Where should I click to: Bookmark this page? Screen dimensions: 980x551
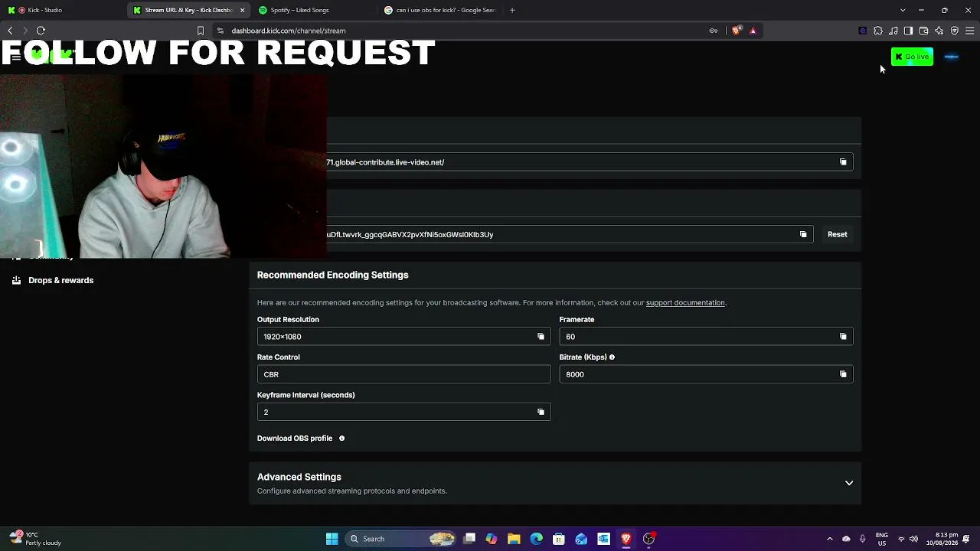[201, 31]
